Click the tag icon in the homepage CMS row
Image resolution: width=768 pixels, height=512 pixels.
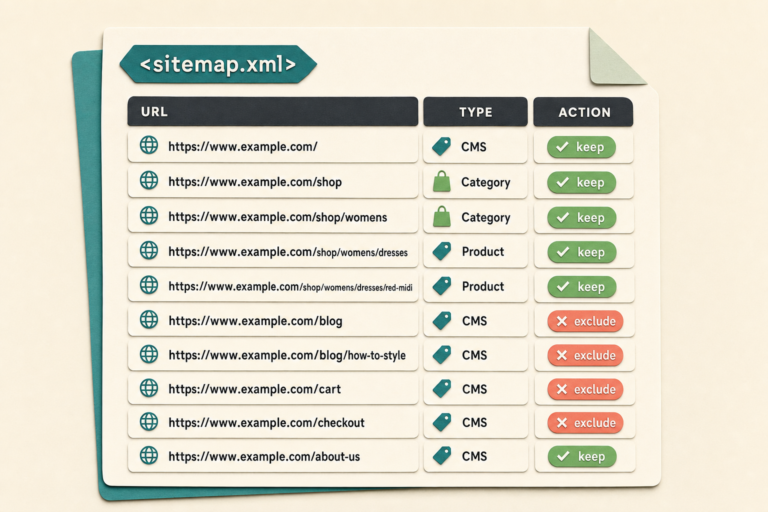click(x=442, y=146)
